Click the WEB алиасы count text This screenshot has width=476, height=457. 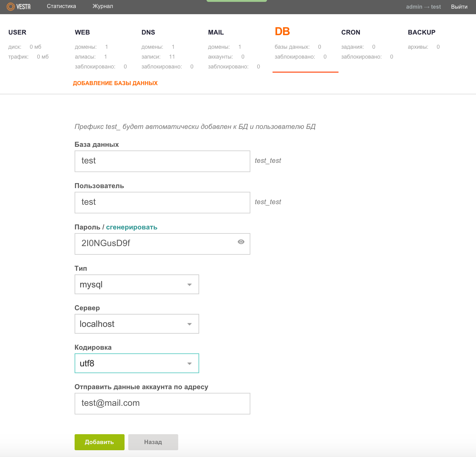click(x=91, y=57)
